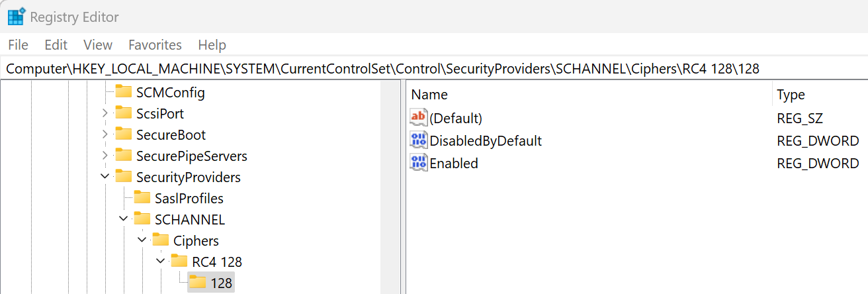Collapse the SCHANNEL tree node

(124, 219)
